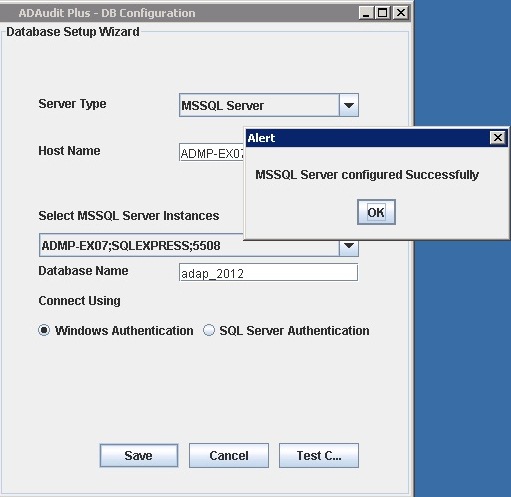Click the SQL Server Authentication label text
Screen dimensions: 511x497
[294, 330]
